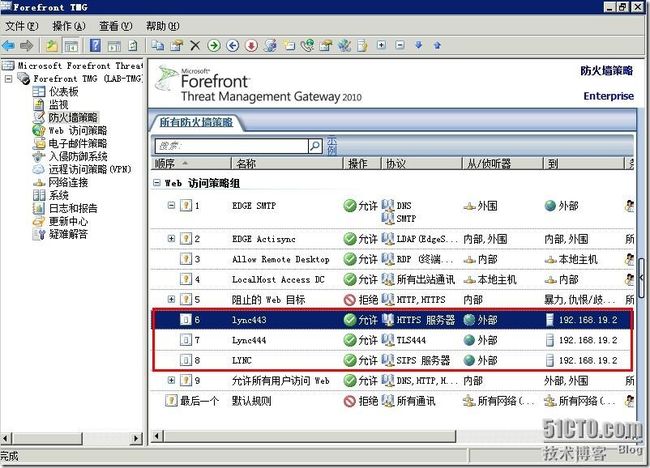
Task: Open Web 访问策略 node
Action: (78, 131)
